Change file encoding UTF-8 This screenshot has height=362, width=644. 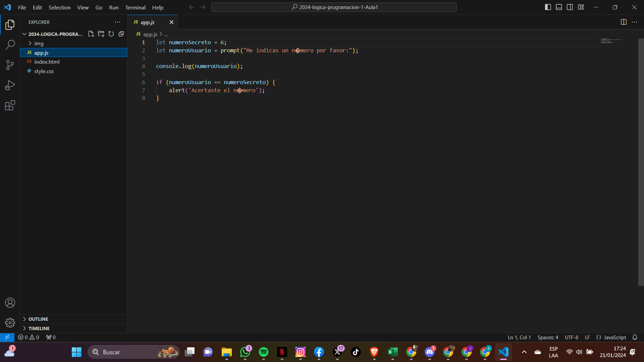coord(571,337)
